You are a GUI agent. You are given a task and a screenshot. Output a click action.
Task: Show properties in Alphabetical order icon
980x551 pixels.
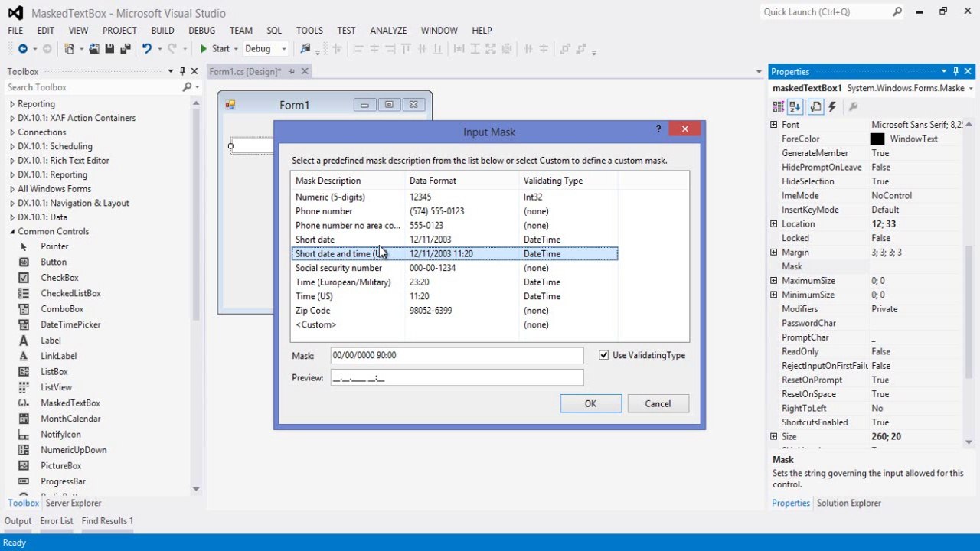click(795, 106)
